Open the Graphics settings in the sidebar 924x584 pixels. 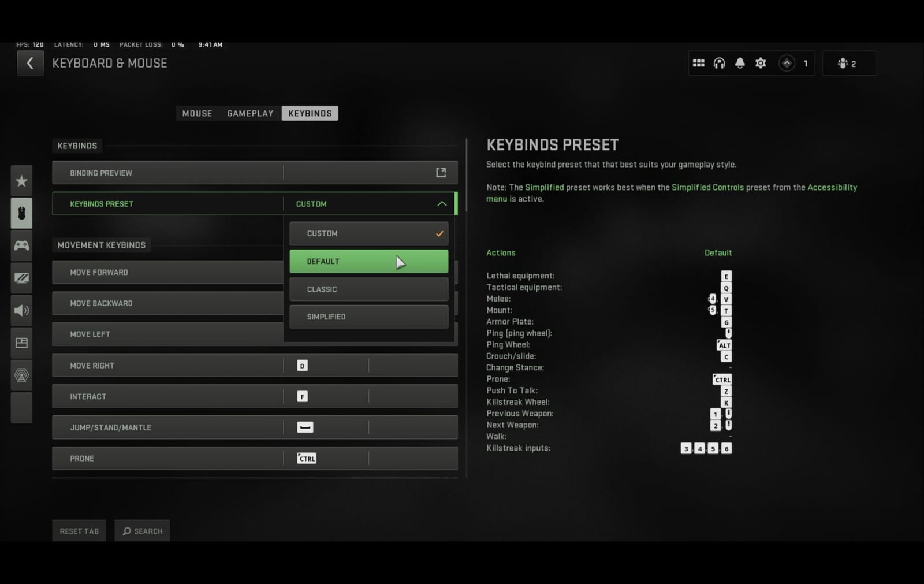point(21,278)
